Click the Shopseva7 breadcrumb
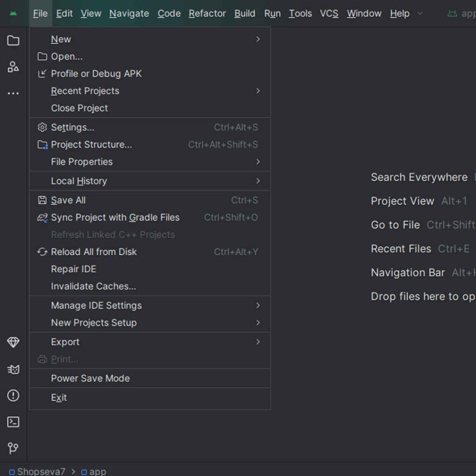The width and height of the screenshot is (476, 476). click(41, 471)
